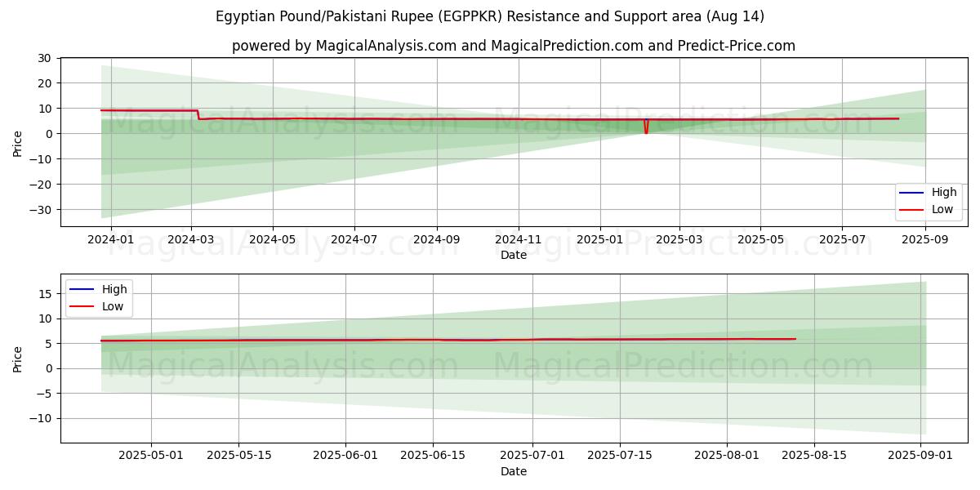Click the upper chart 'Price' axis label
The width and height of the screenshot is (980, 490).
click(18, 142)
